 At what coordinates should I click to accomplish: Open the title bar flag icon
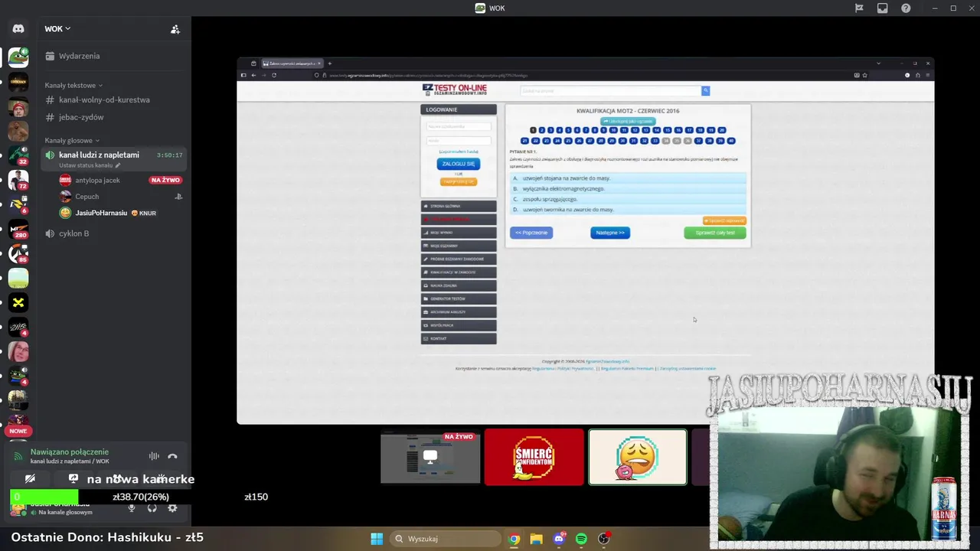(859, 8)
